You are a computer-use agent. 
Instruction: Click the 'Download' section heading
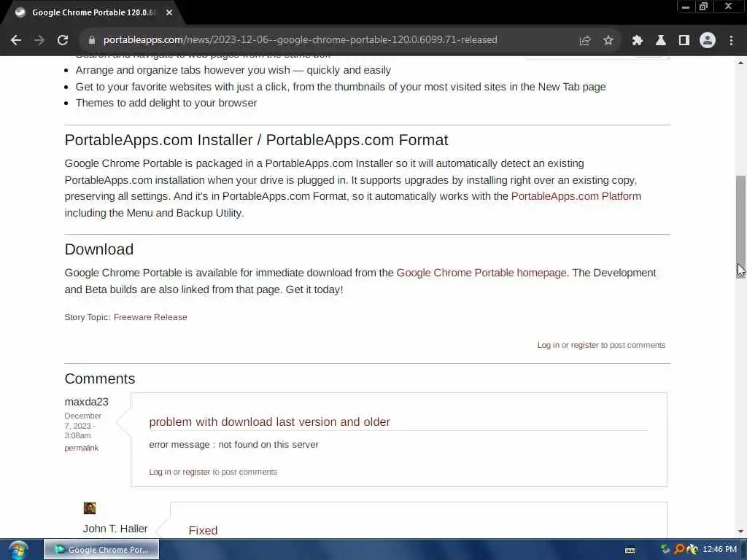pos(99,249)
